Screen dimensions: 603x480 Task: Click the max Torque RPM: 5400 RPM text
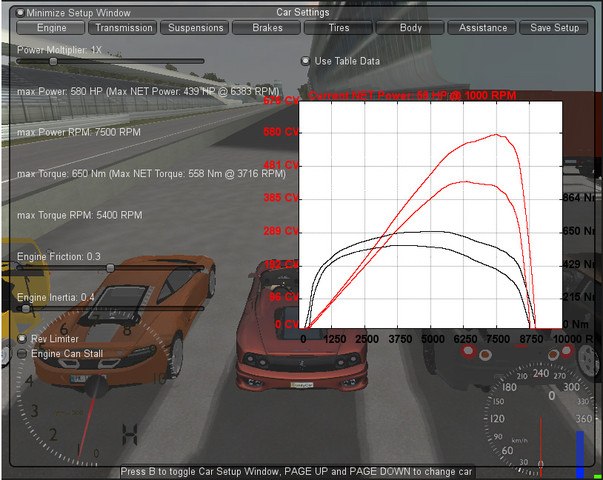pyautogui.click(x=80, y=215)
